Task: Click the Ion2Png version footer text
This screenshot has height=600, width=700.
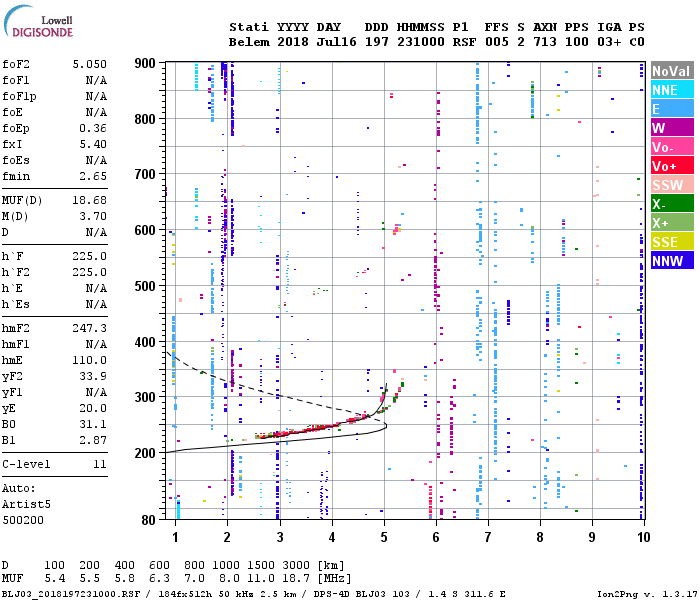Action: tap(647, 594)
